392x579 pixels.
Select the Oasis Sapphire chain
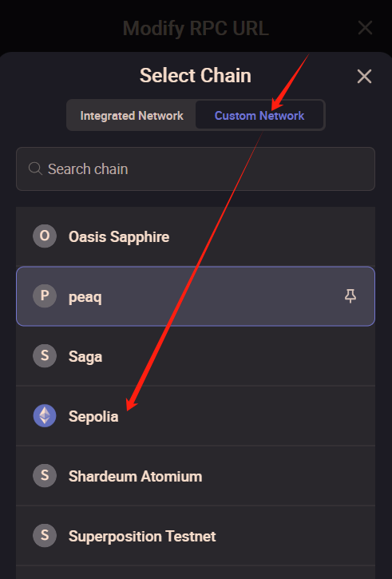tap(196, 236)
